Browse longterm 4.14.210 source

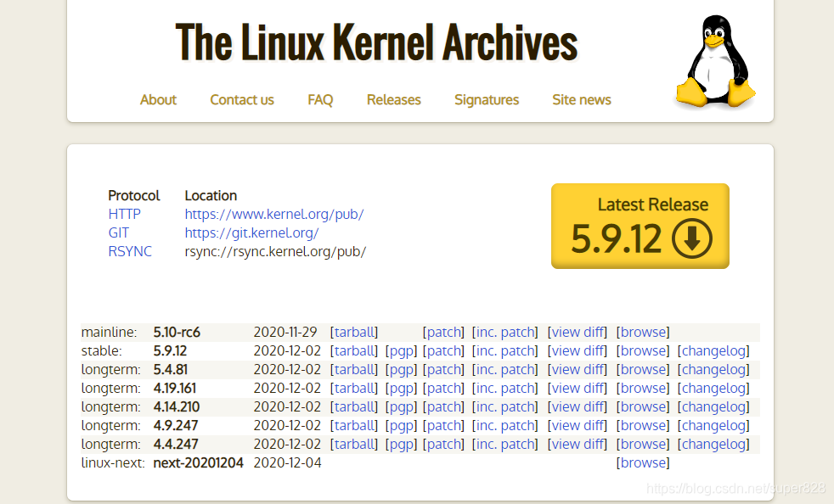pos(643,406)
